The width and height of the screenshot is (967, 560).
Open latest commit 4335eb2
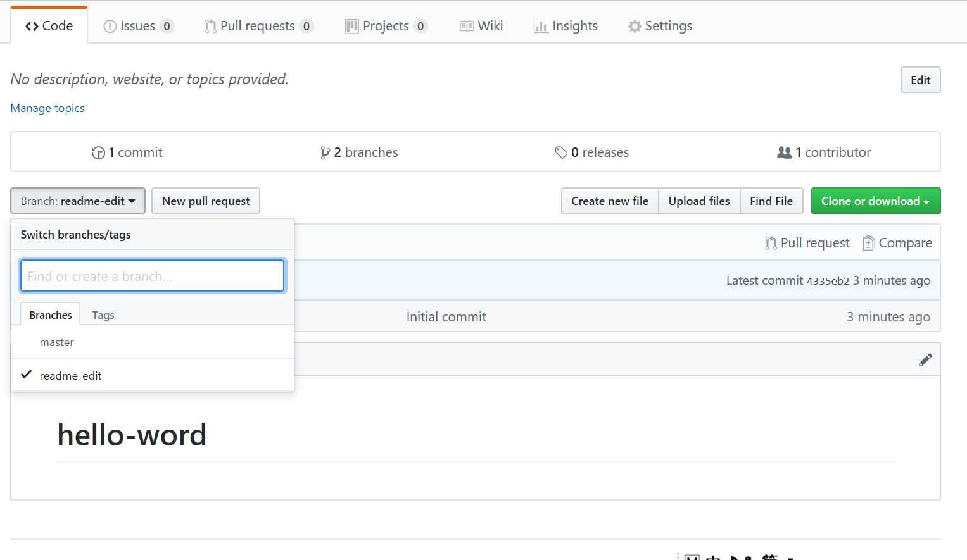(x=828, y=281)
